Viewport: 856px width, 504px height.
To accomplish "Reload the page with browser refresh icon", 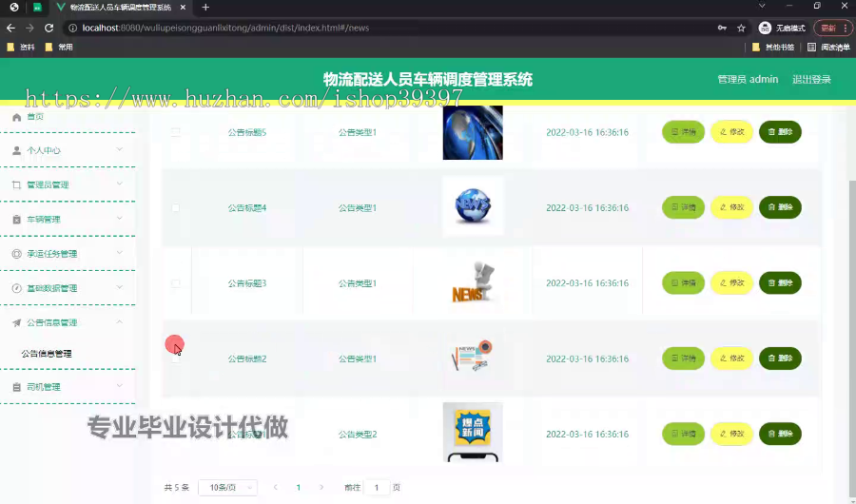I will pos(49,28).
